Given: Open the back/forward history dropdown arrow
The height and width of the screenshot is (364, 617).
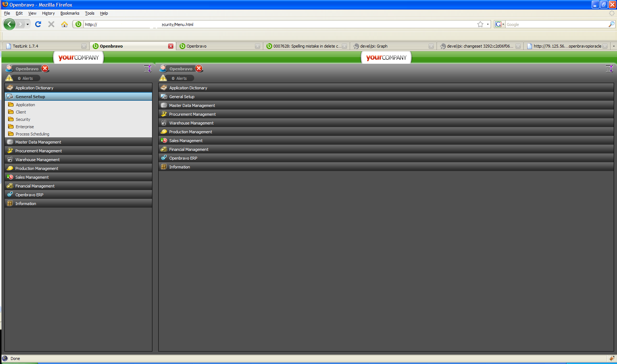Looking at the screenshot, I should point(27,24).
